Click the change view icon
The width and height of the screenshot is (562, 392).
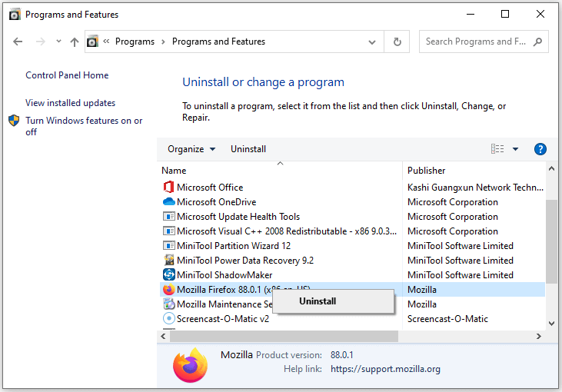click(497, 148)
